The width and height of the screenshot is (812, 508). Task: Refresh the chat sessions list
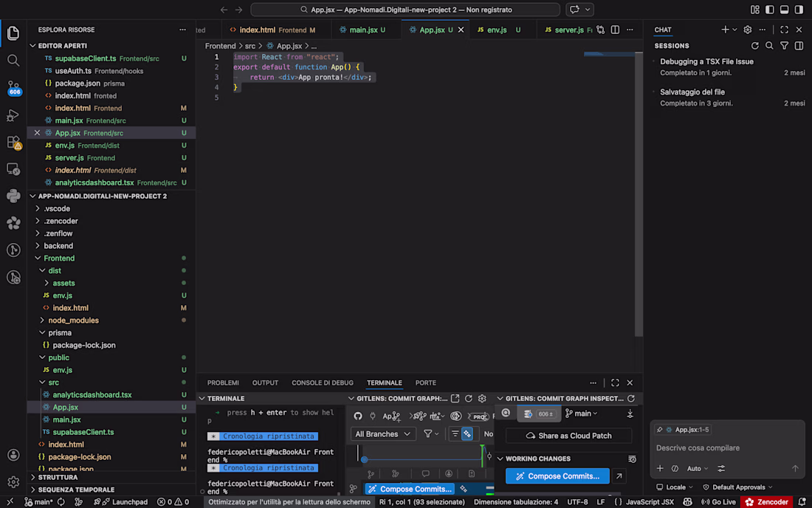754,46
